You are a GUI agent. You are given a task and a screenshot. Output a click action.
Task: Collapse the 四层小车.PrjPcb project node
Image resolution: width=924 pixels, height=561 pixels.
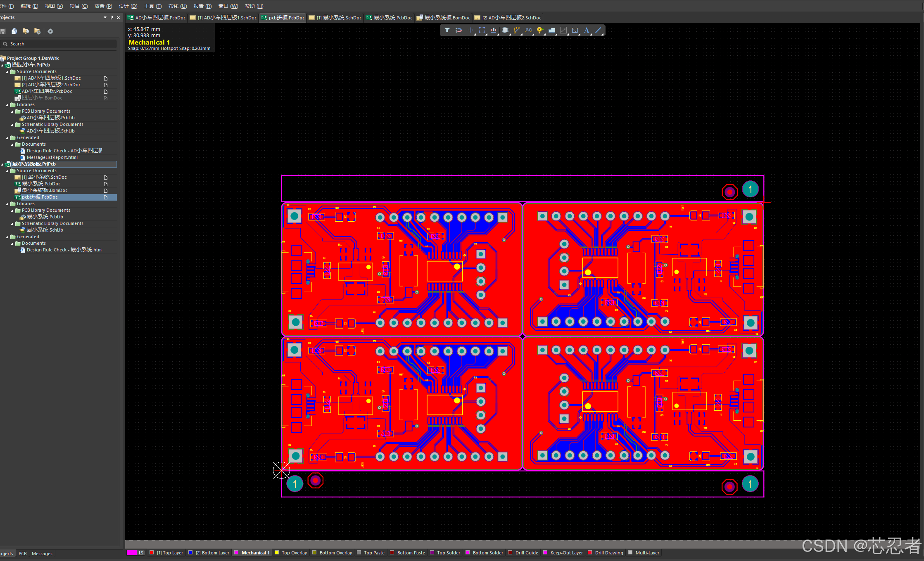(x=2, y=65)
